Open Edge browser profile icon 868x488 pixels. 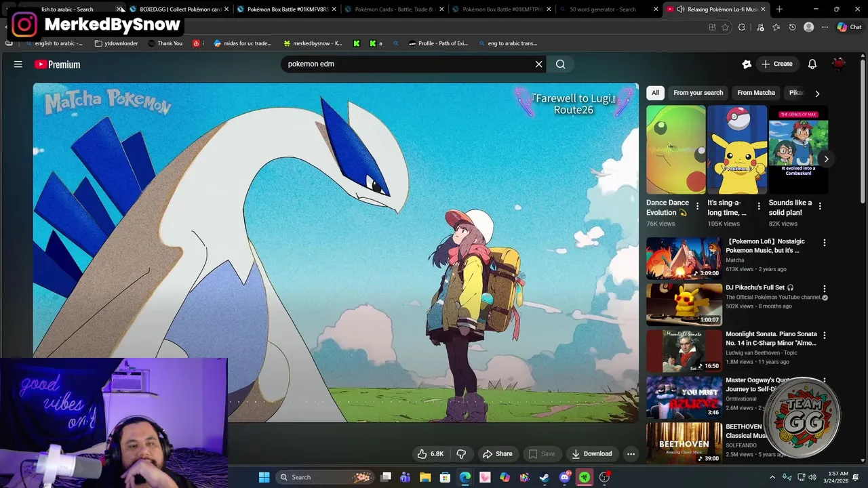click(x=808, y=27)
